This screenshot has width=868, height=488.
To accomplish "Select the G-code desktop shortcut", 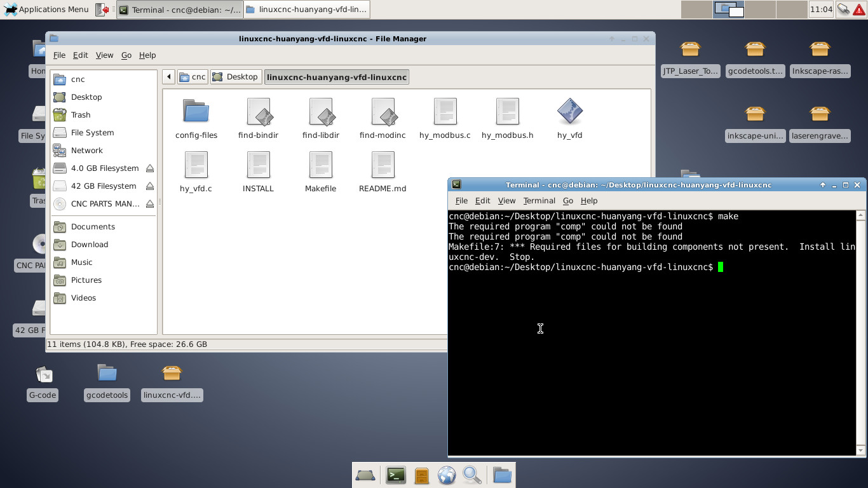I will 43,383.
